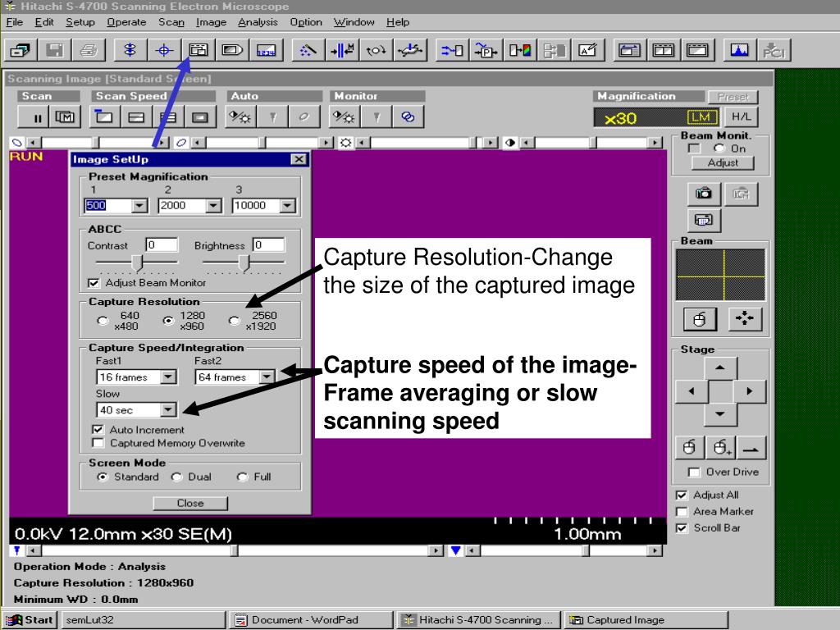Screen dimensions: 840x630
Task: Switch to Captured Image taskbar window
Action: click(646, 620)
